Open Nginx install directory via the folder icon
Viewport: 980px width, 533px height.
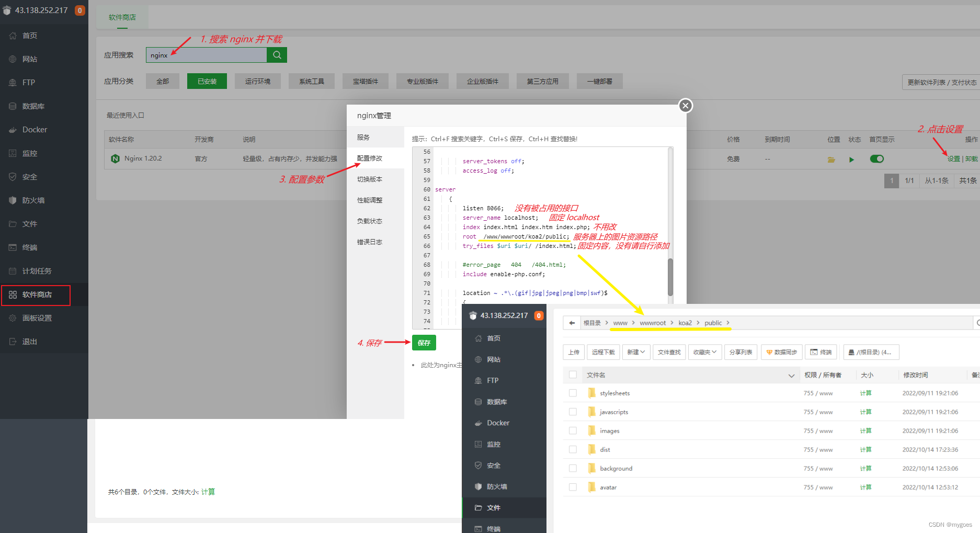click(x=831, y=159)
